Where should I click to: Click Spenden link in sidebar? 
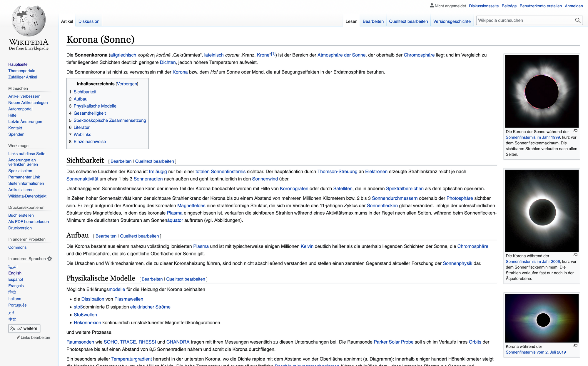click(16, 134)
